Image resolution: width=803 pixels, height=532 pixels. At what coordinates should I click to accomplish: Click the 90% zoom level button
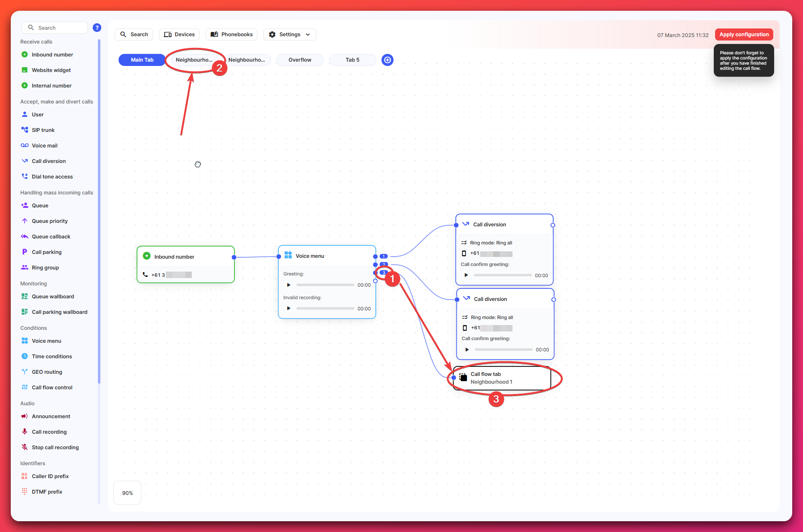tap(128, 493)
